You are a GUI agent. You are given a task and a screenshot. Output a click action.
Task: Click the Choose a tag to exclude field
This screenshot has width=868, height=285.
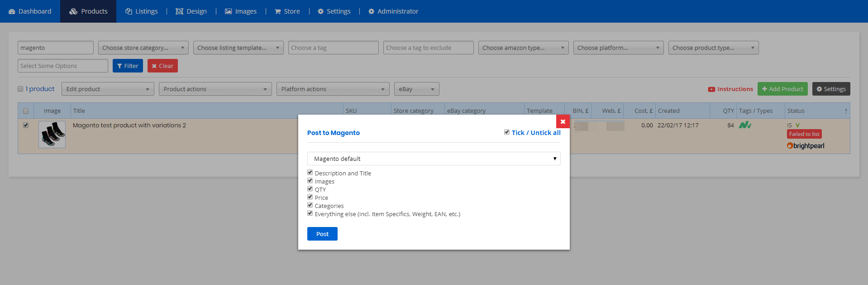coord(429,48)
